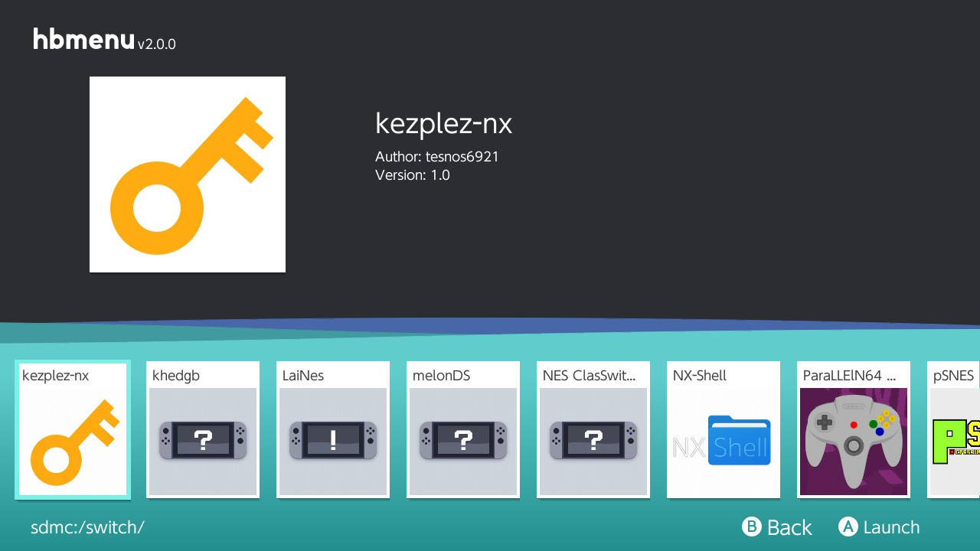Viewport: 980px width, 551px height.
Task: Select the ParaLLEIN64 controller tile
Action: (x=854, y=429)
